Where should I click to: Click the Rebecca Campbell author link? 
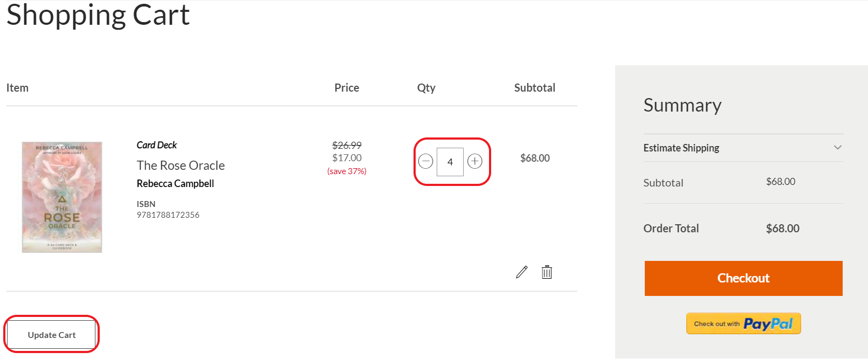click(x=175, y=184)
